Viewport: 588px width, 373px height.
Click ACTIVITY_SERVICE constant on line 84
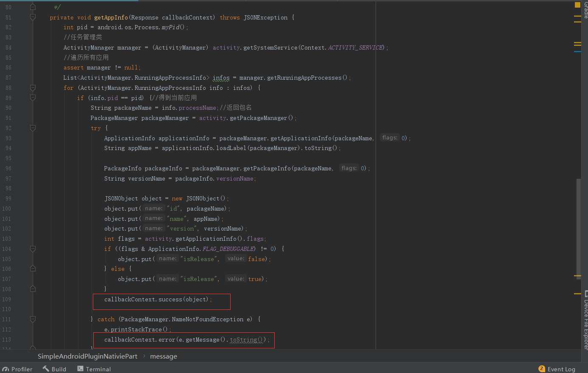(x=355, y=47)
